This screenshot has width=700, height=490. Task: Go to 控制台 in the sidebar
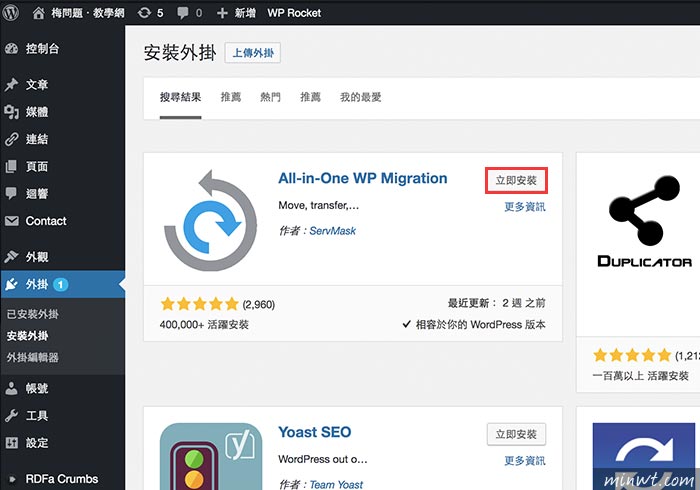(x=42, y=49)
